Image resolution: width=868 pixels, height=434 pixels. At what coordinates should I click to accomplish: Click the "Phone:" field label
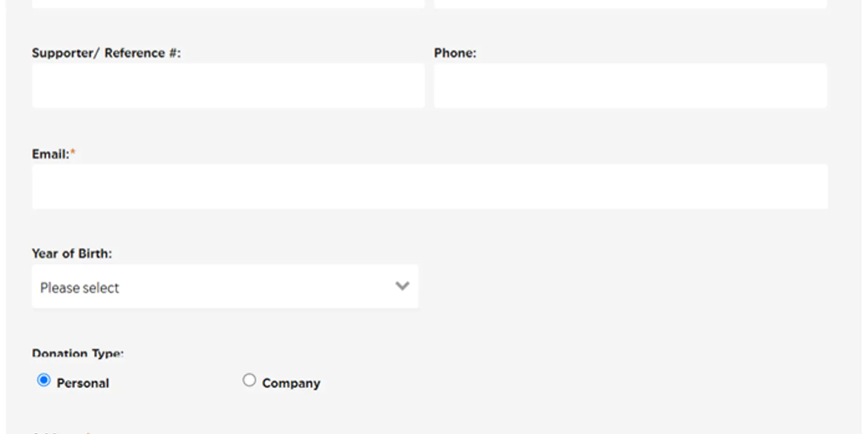455,53
